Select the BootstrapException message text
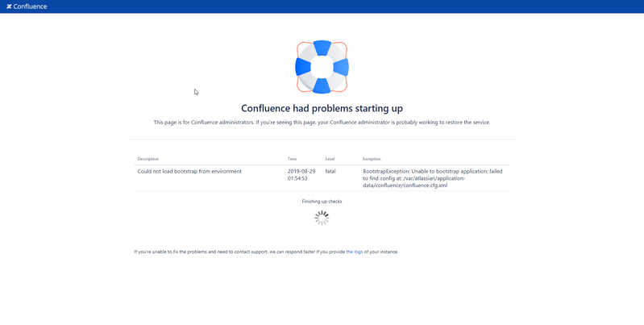This screenshot has height=325, width=644. [433, 178]
